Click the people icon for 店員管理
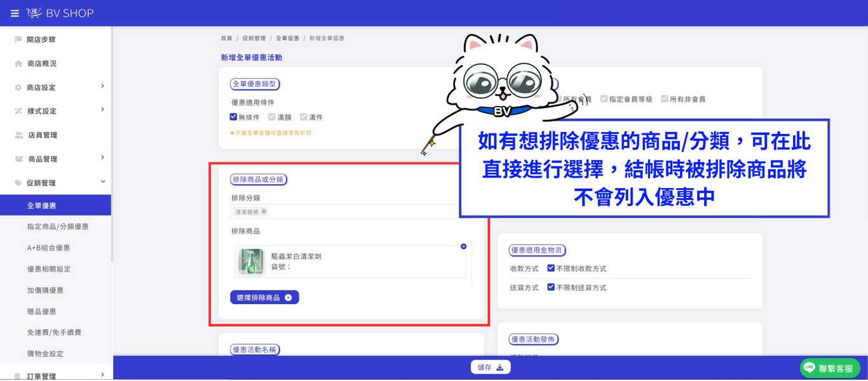The height and width of the screenshot is (381, 868). tap(18, 135)
